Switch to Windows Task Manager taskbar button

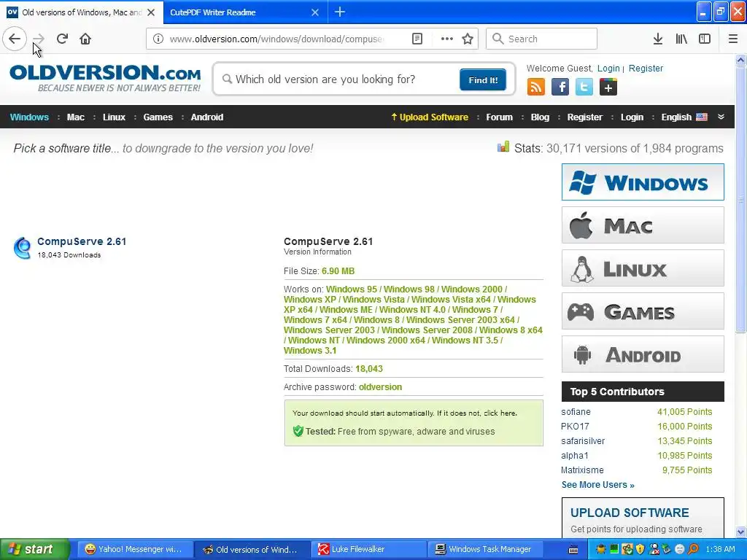click(x=484, y=550)
